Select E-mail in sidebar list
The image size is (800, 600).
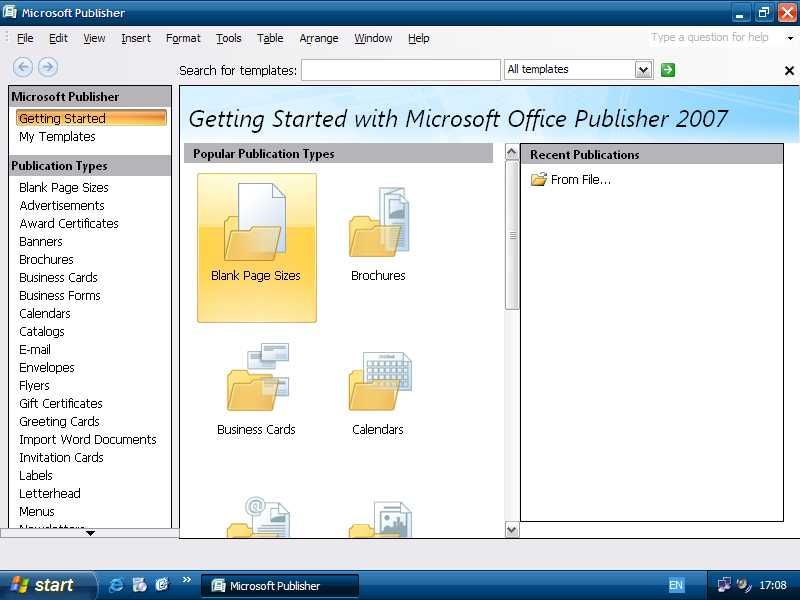pyautogui.click(x=35, y=349)
